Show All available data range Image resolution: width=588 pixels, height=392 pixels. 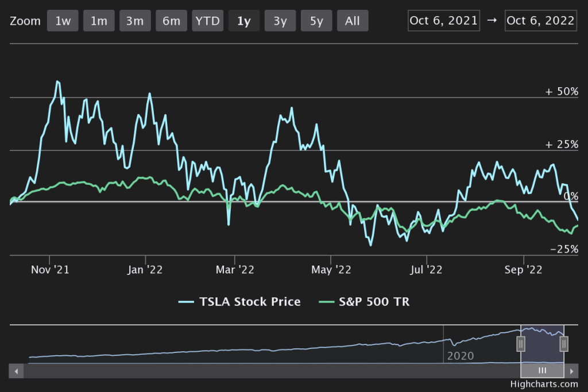click(353, 21)
